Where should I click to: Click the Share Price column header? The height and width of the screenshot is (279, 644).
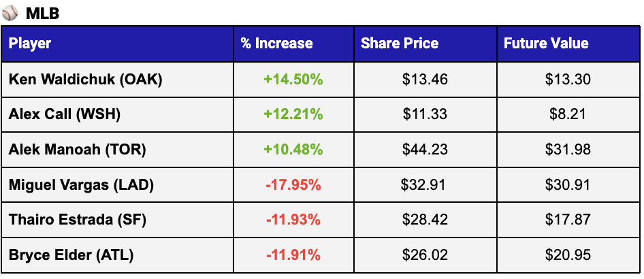(x=400, y=44)
